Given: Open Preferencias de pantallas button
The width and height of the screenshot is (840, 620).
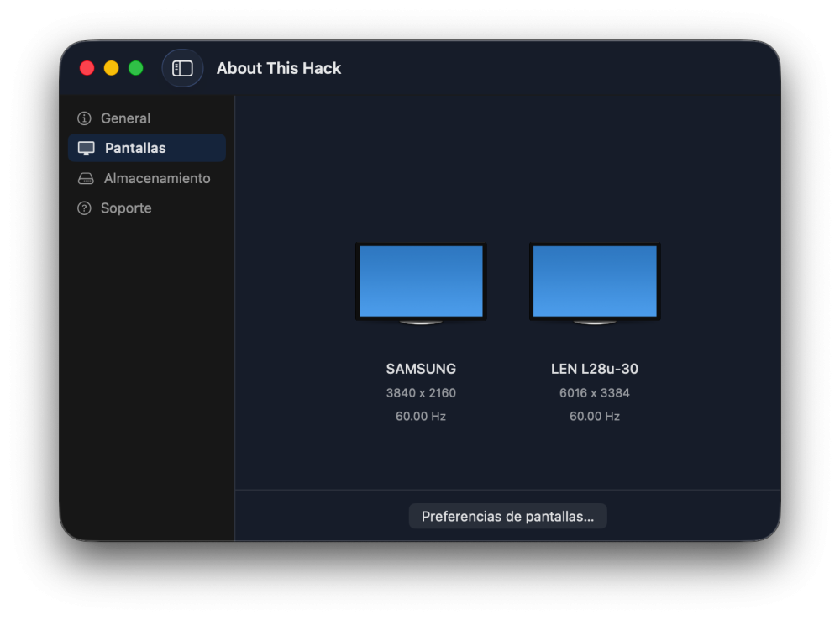Looking at the screenshot, I should pyautogui.click(x=507, y=516).
